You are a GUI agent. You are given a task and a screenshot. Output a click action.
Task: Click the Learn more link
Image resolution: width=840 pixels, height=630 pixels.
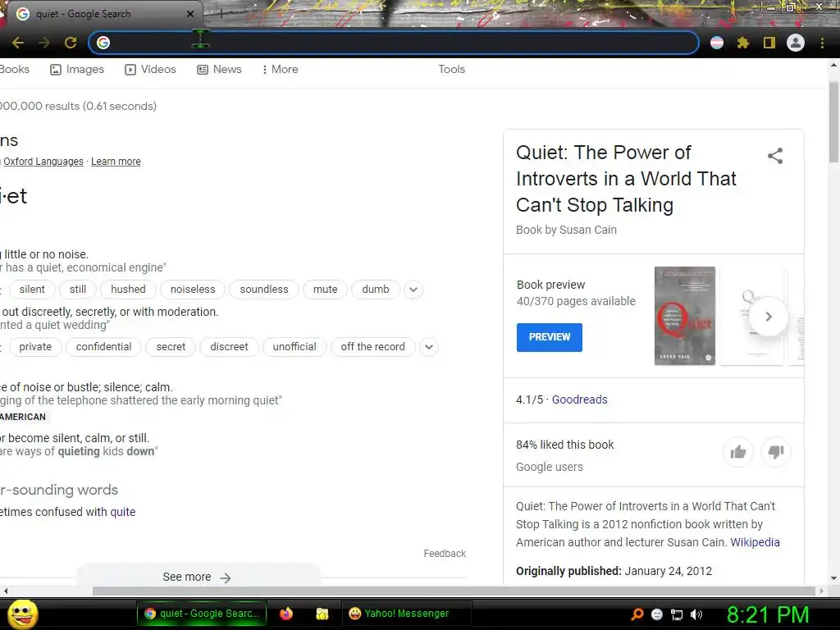[x=116, y=162]
